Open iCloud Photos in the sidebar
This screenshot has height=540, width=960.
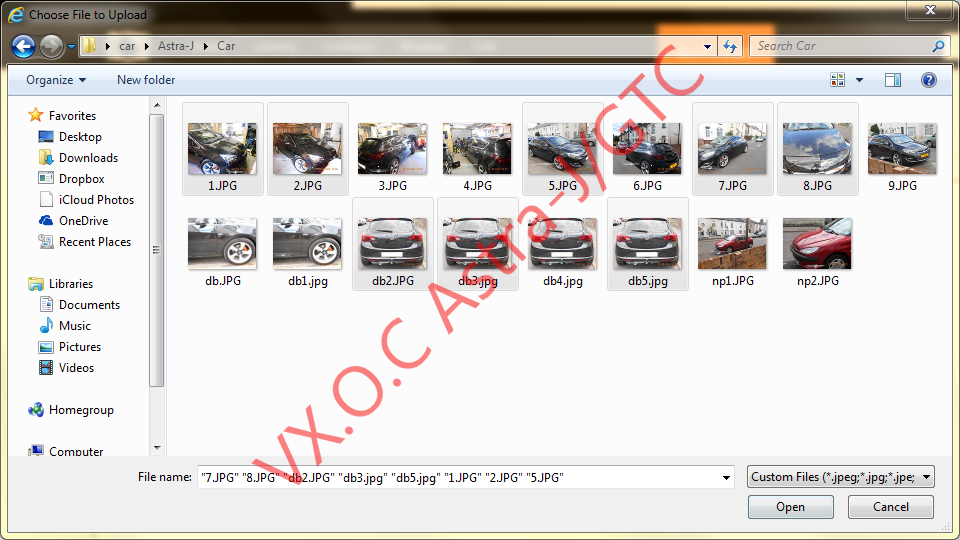tap(86, 200)
